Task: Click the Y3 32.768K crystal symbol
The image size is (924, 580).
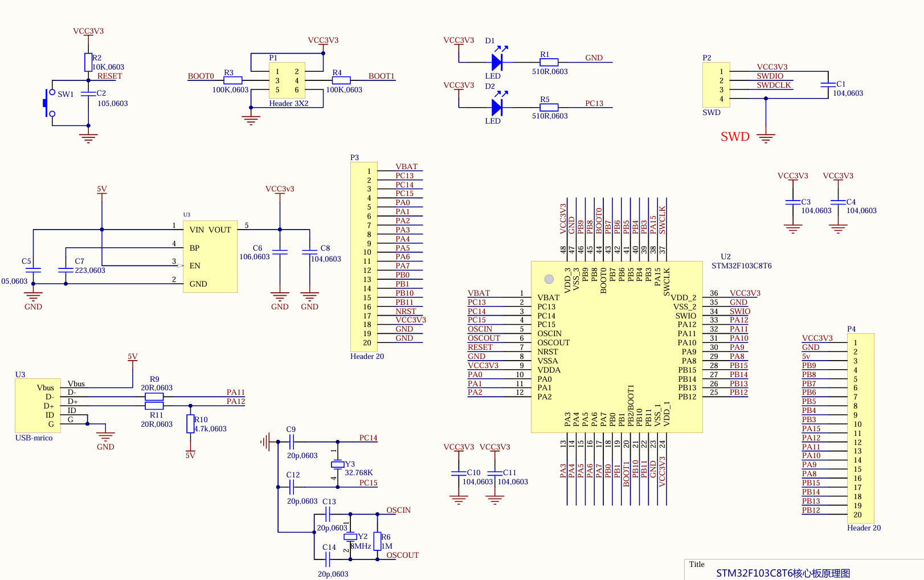Action: (338, 465)
